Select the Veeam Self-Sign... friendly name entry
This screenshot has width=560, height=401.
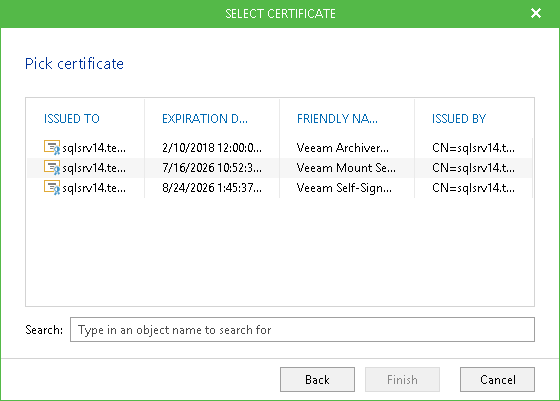tap(344, 188)
